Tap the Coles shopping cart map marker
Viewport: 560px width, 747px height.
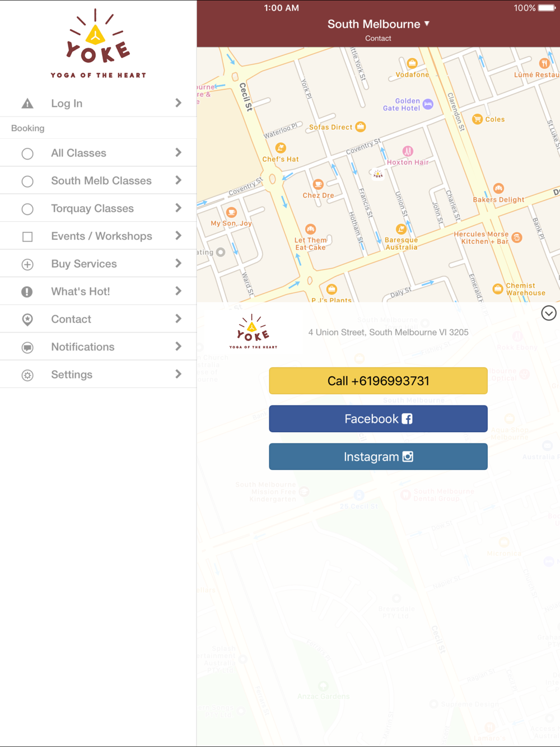(x=477, y=119)
